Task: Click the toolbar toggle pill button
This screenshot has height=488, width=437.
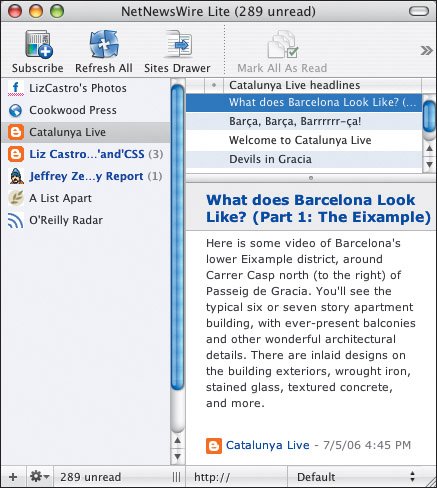Action: point(419,12)
